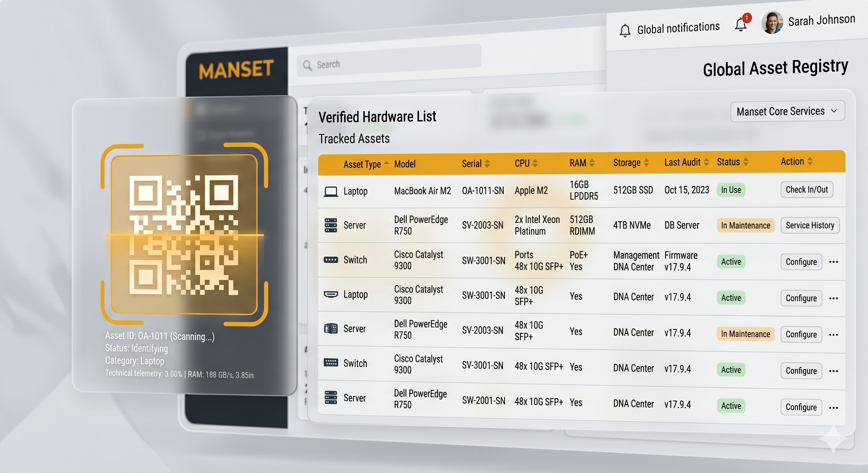Image resolution: width=868 pixels, height=473 pixels.
Task: Click the In Maintenance badge in the DB Server row
Action: pyautogui.click(x=745, y=225)
